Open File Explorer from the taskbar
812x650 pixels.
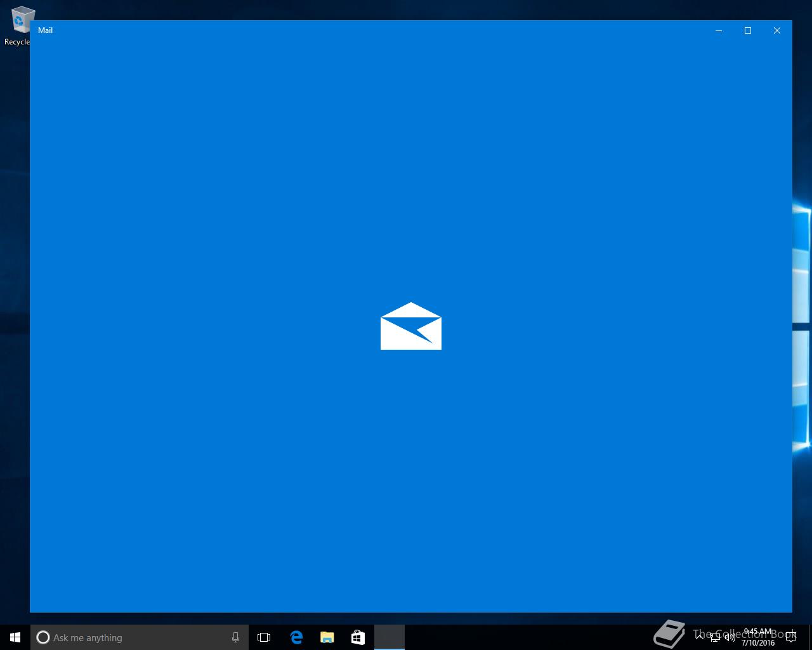pos(327,637)
